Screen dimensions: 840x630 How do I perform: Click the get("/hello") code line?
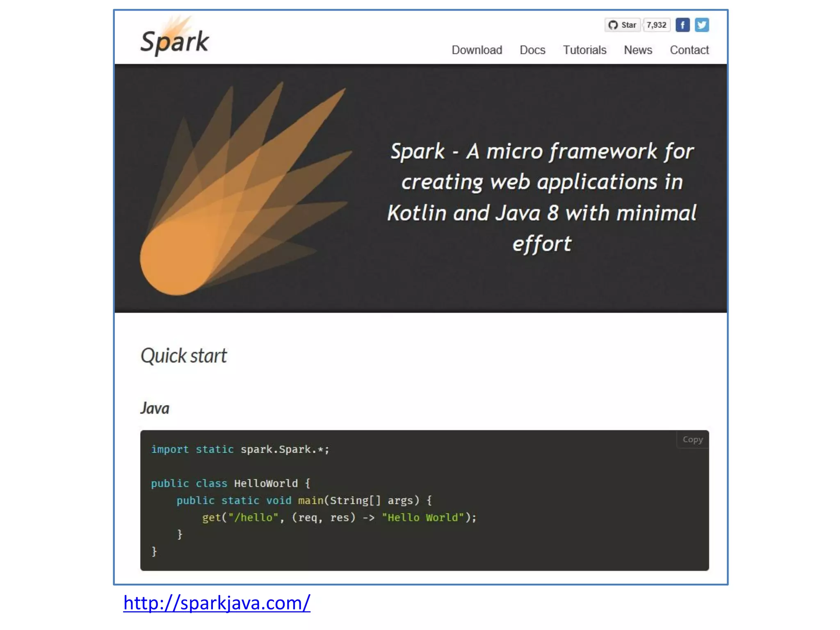(339, 518)
